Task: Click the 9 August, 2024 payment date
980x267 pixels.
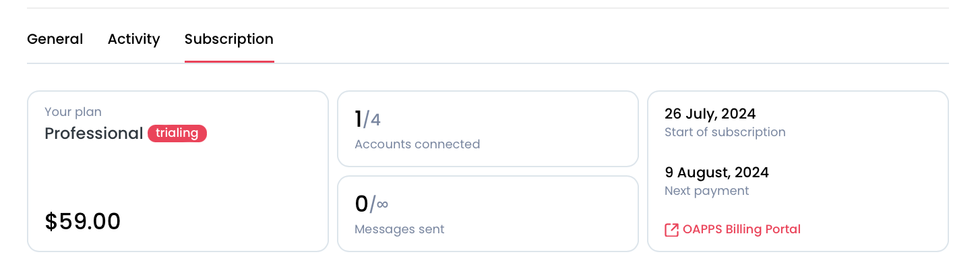Action: point(716,172)
